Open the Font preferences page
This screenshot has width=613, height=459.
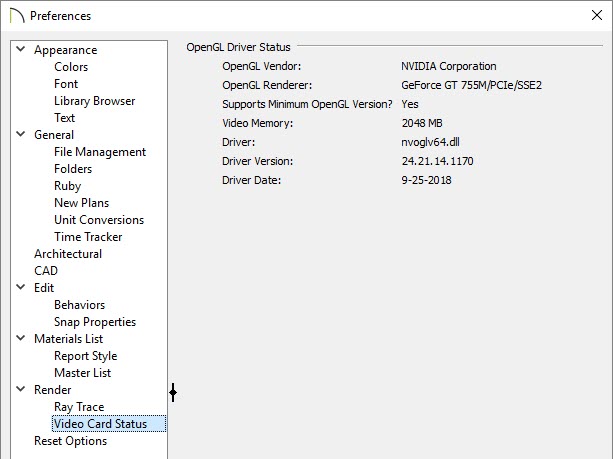click(x=66, y=84)
